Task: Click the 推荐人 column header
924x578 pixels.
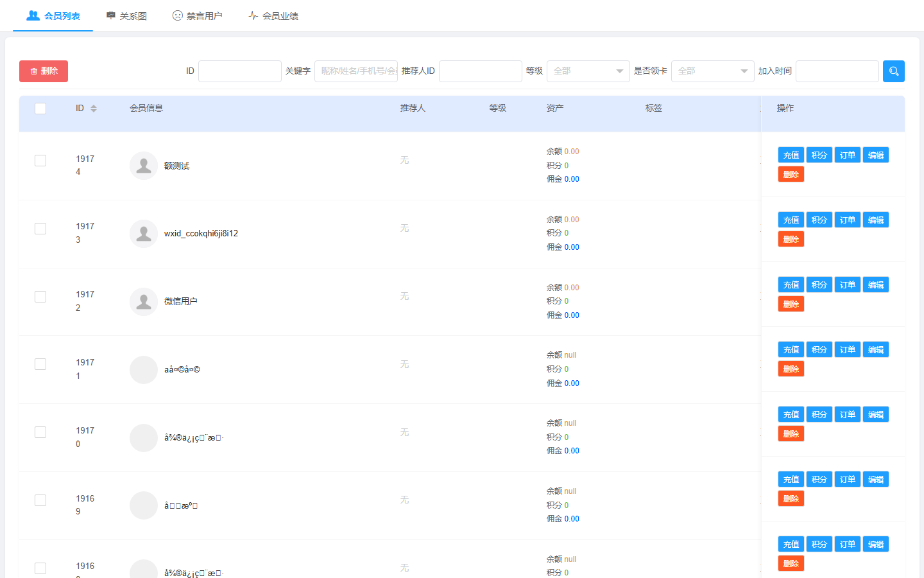Action: pyautogui.click(x=413, y=108)
